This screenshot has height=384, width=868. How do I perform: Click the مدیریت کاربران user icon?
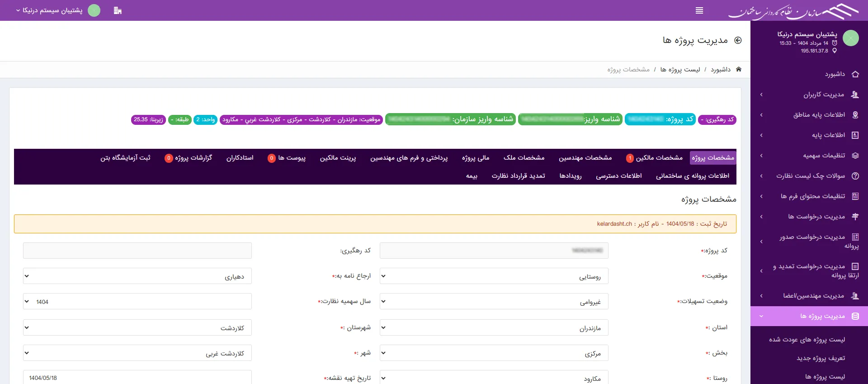coord(855,95)
